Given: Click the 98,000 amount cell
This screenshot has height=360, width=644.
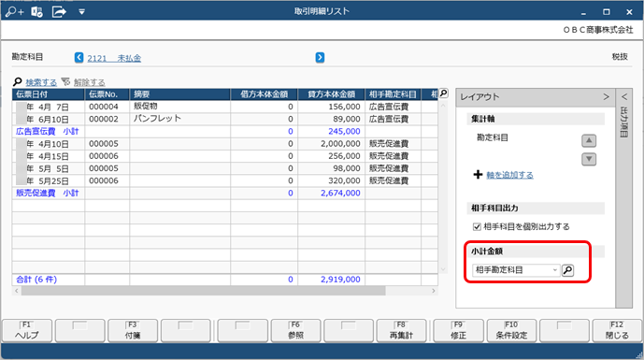Looking at the screenshot, I should pyautogui.click(x=332, y=168).
